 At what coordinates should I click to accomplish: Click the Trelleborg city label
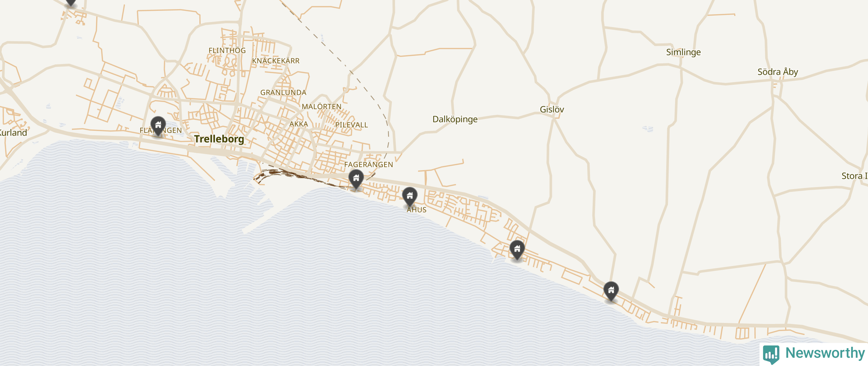(x=219, y=139)
